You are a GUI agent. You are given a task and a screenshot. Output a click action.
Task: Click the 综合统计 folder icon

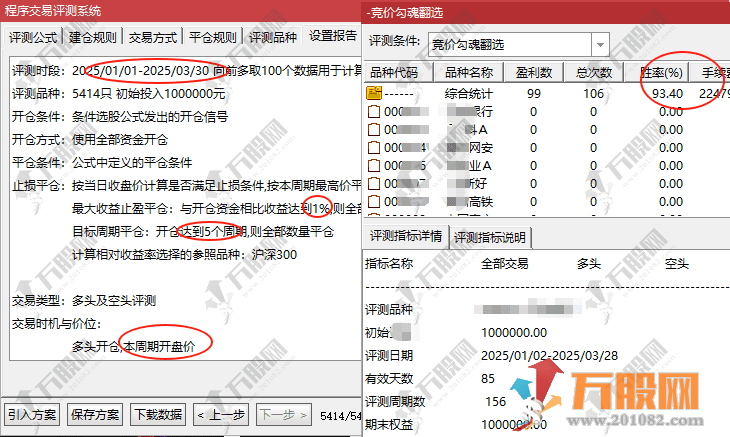click(374, 93)
